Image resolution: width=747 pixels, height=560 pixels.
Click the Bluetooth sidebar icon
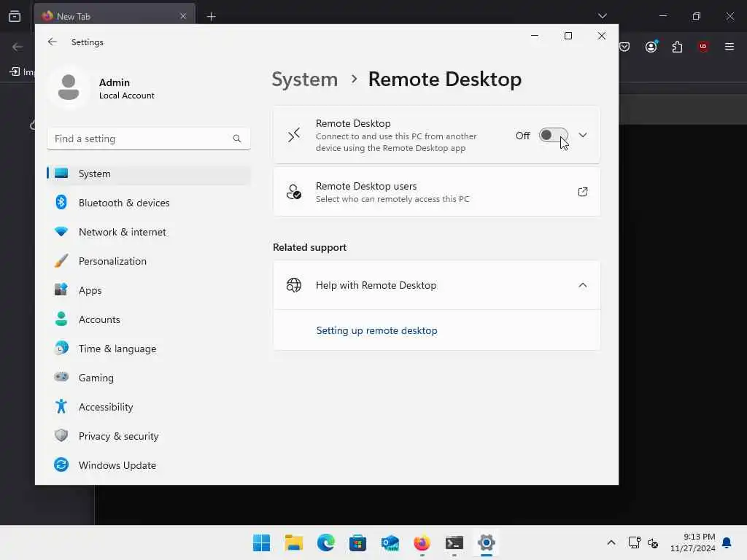coord(61,203)
